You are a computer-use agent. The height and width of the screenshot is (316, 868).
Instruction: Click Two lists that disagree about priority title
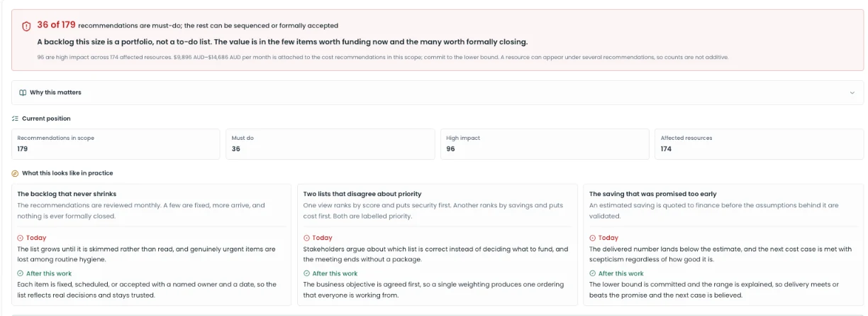(x=362, y=194)
